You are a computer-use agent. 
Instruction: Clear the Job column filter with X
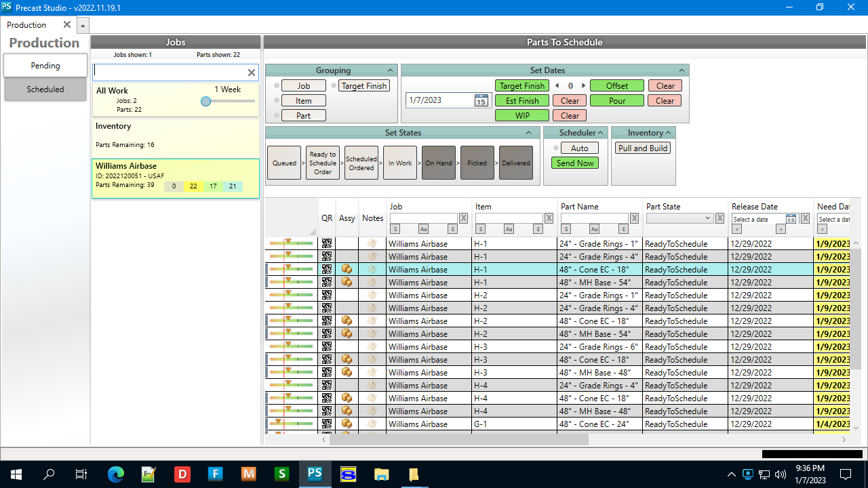463,218
